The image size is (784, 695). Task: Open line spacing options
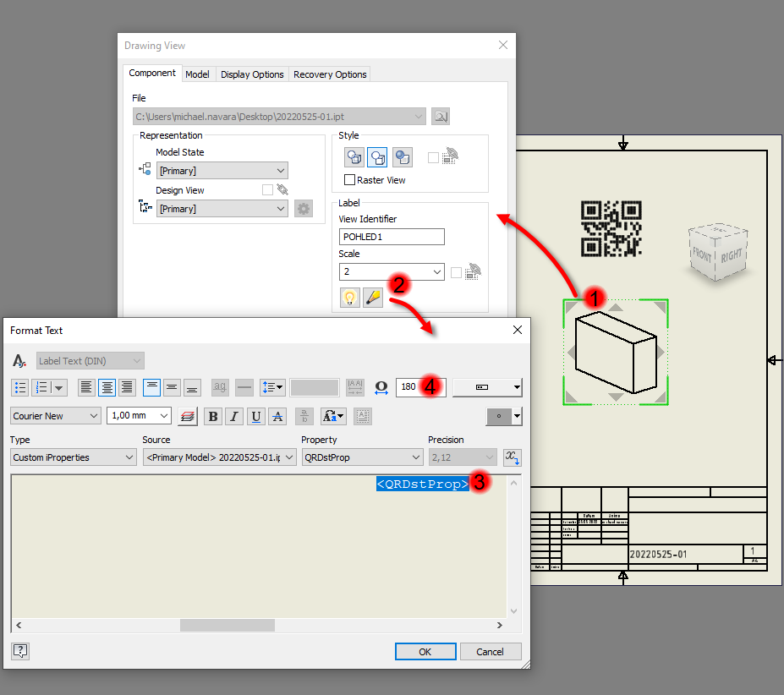pyautogui.click(x=272, y=387)
